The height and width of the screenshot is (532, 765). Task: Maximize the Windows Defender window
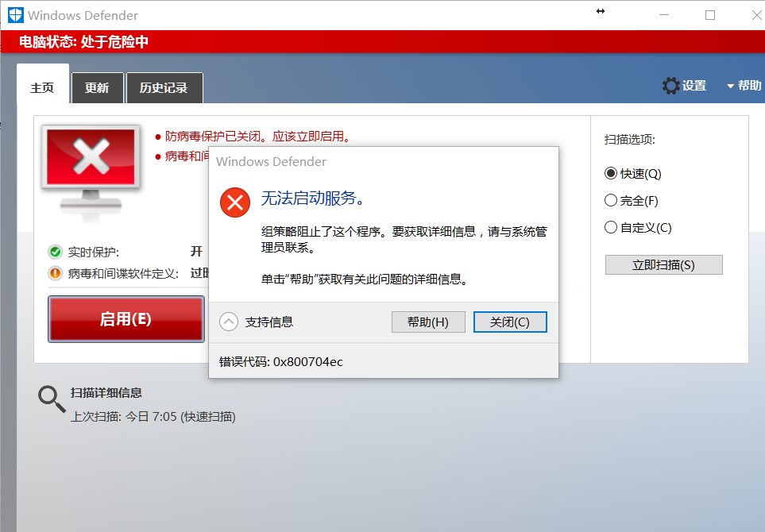coord(710,15)
